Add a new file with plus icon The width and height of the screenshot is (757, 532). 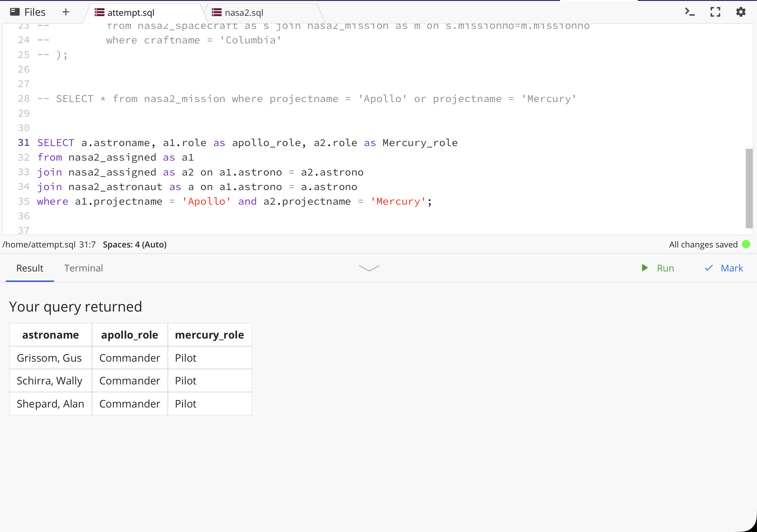(x=66, y=12)
